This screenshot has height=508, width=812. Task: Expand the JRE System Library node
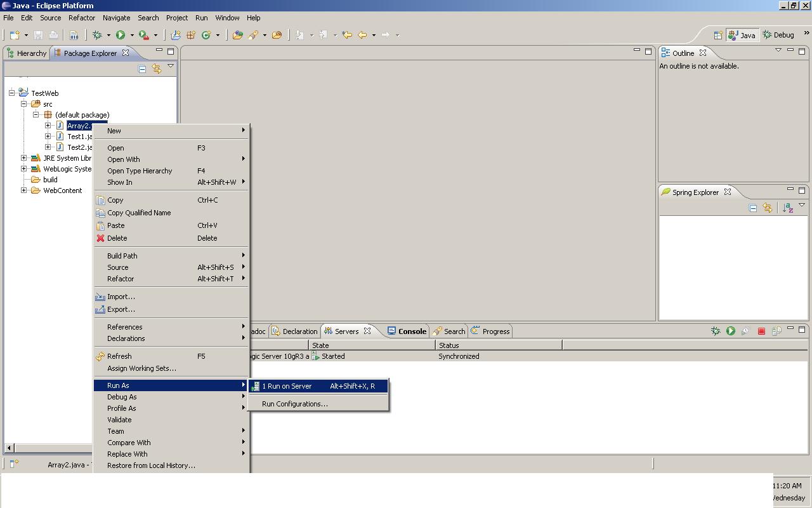(24, 158)
